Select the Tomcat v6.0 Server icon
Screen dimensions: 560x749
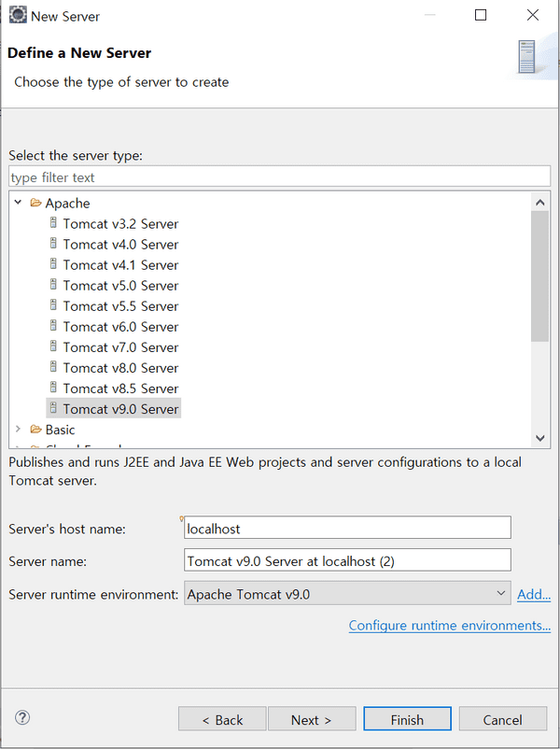tap(54, 326)
